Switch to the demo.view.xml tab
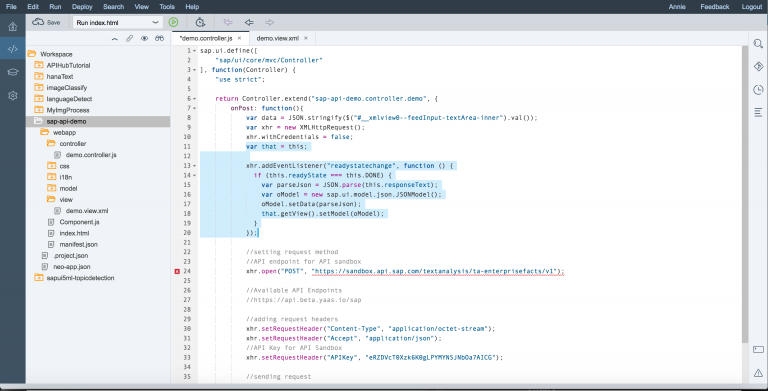The width and height of the screenshot is (768, 391). pos(277,38)
